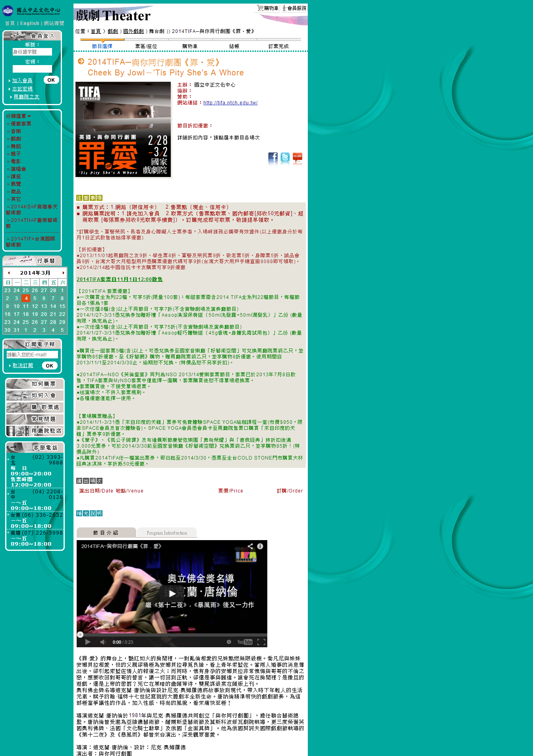This screenshot has width=533, height=756.
Task: Select the 結帳 checkout step
Action: [234, 46]
